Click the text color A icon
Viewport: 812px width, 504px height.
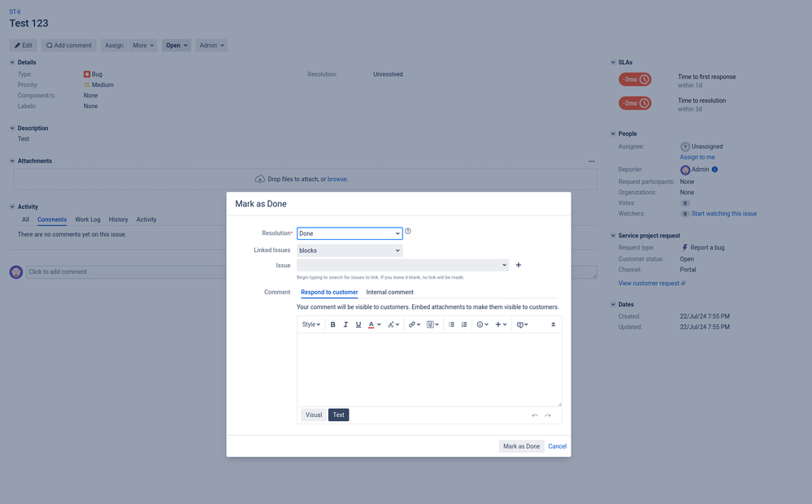(x=371, y=325)
